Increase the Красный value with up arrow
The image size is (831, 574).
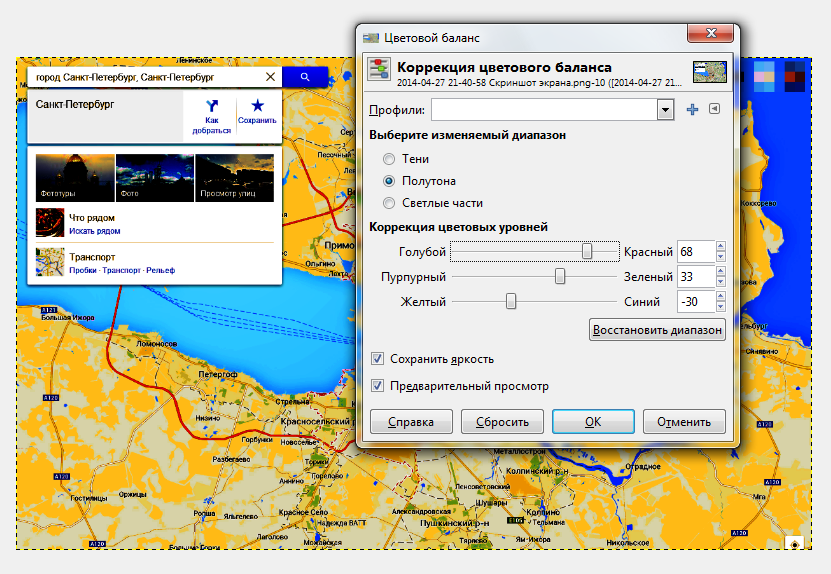(720, 246)
